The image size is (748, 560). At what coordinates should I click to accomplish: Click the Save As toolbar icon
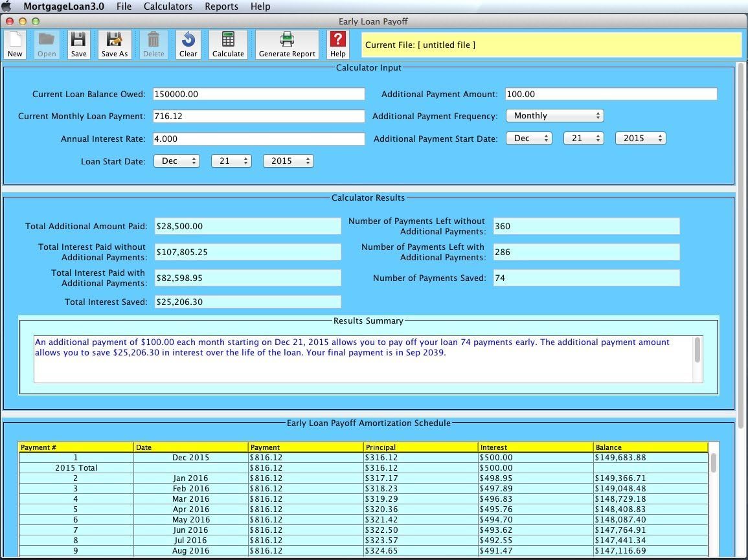115,44
